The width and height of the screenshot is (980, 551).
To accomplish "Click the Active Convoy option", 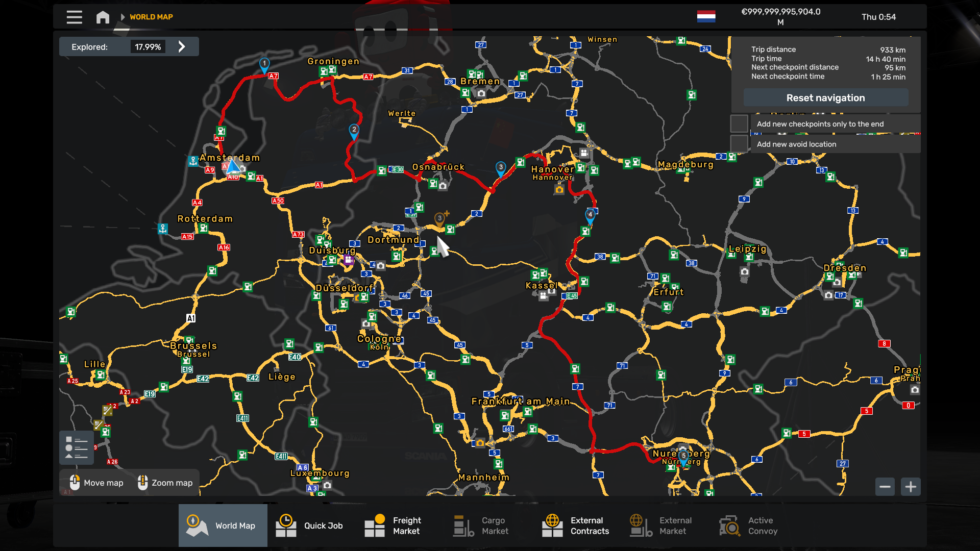I will point(749,525).
